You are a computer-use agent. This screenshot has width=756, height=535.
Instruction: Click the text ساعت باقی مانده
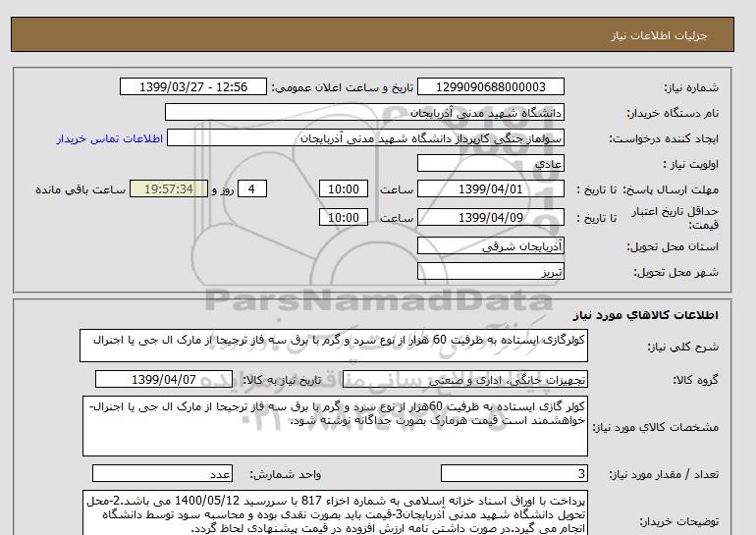(81, 189)
